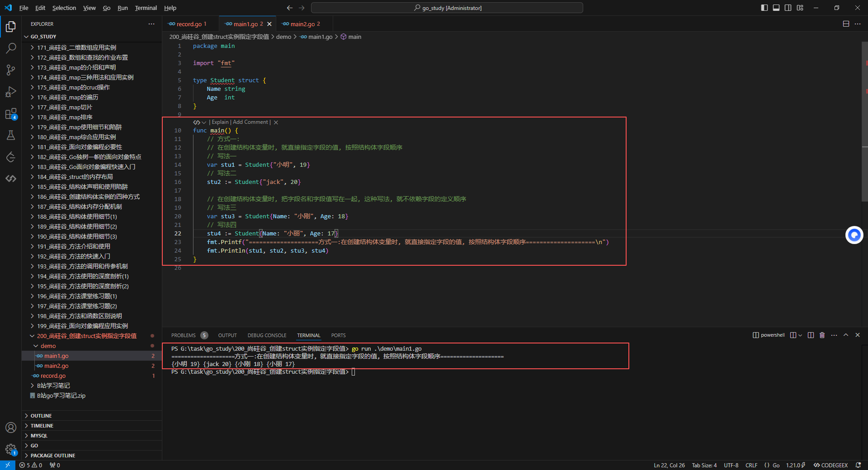Screen dimensions: 868x470
Task: Go forward using the title bar arrow
Action: (302, 8)
